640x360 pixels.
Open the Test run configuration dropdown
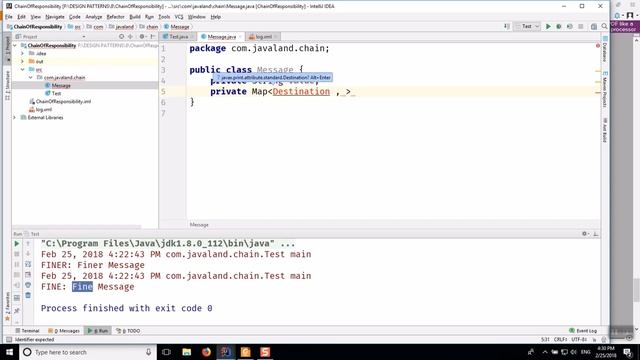[x=527, y=27]
